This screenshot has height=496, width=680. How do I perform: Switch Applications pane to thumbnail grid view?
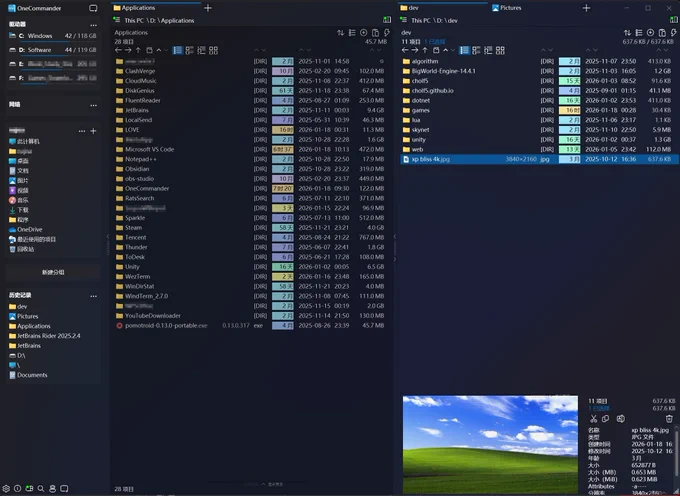coord(213,50)
